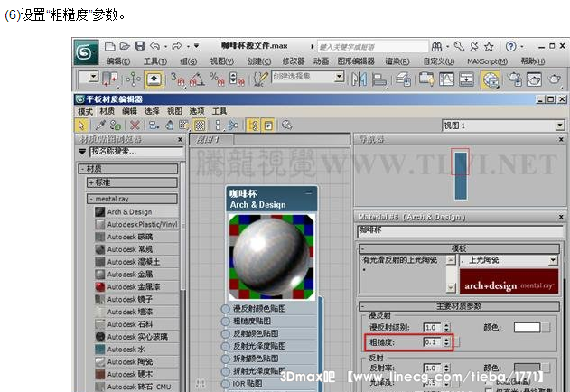Click the Undo arrow icon
570x392 pixels.
click(x=155, y=46)
